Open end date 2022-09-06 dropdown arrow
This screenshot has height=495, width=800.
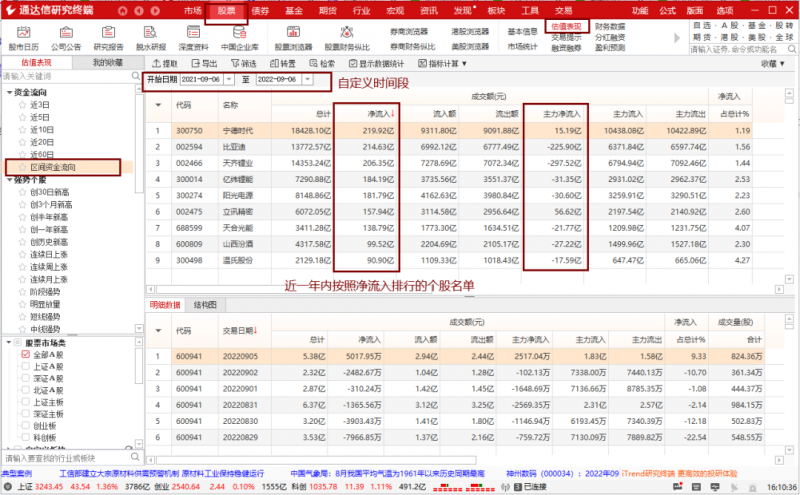point(307,80)
